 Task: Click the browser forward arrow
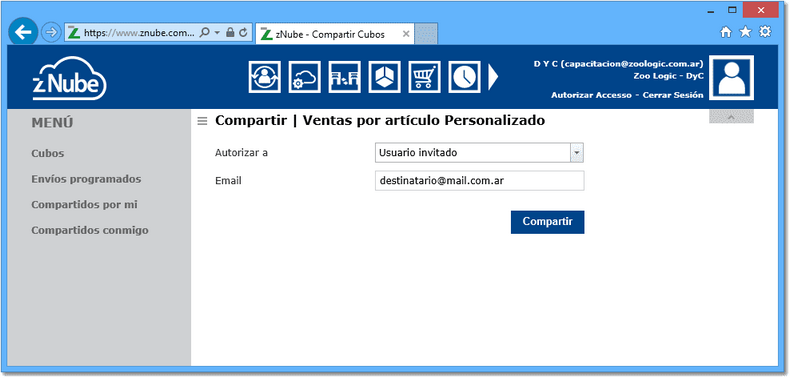[50, 33]
